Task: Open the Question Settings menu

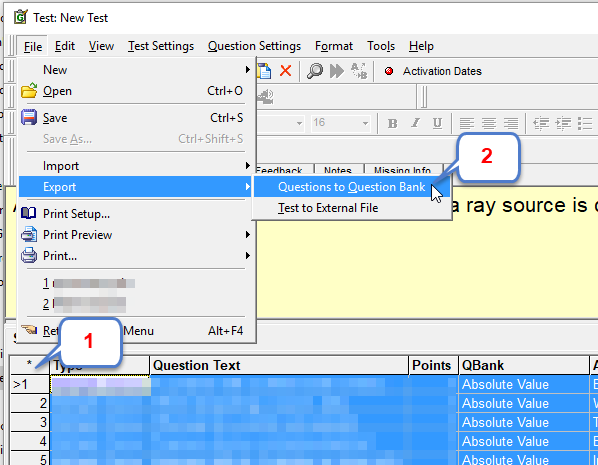Action: coord(254,47)
